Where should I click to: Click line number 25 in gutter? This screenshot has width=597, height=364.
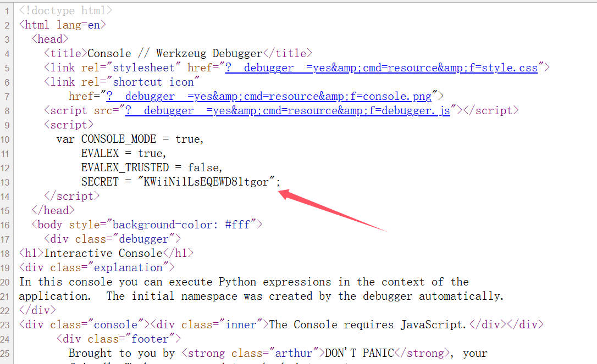[x=5, y=354]
